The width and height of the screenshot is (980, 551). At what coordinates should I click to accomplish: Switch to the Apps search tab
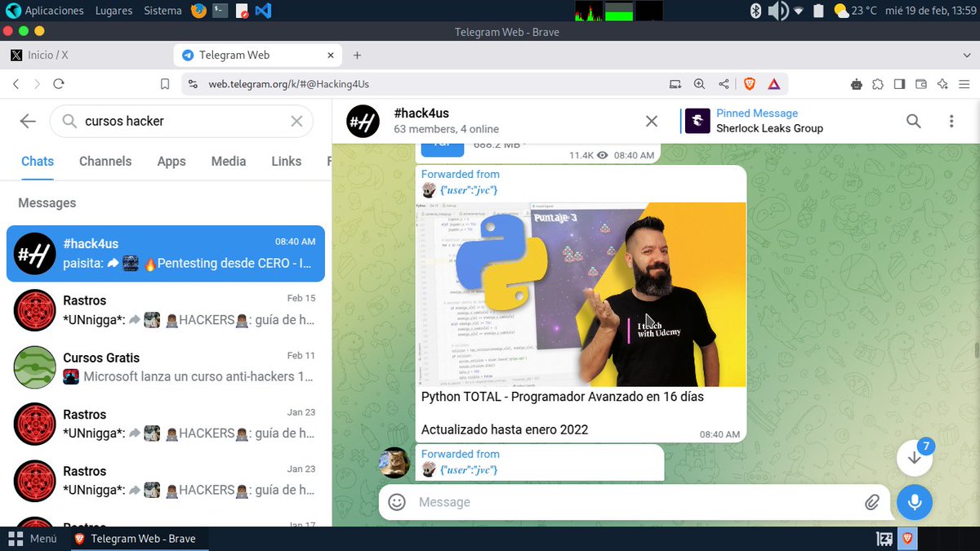(171, 161)
